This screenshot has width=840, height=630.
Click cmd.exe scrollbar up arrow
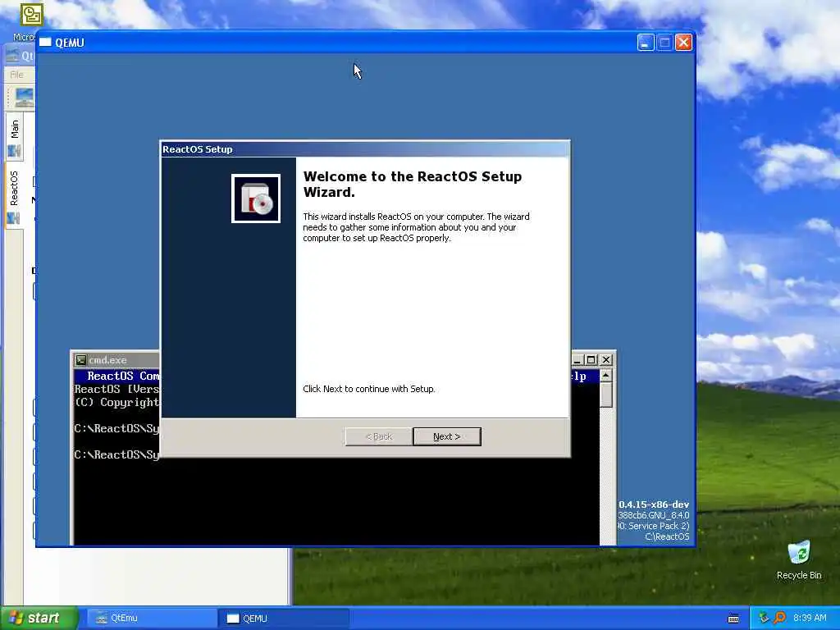point(606,376)
